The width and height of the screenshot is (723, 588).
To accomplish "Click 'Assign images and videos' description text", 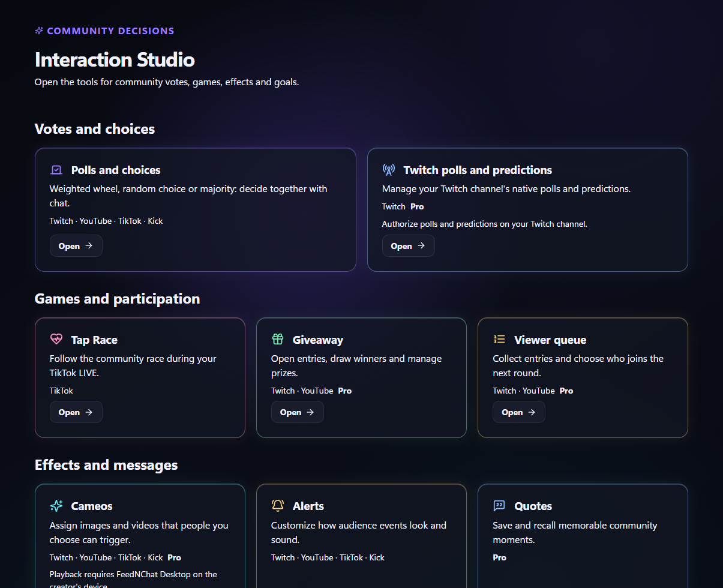I will click(x=139, y=532).
